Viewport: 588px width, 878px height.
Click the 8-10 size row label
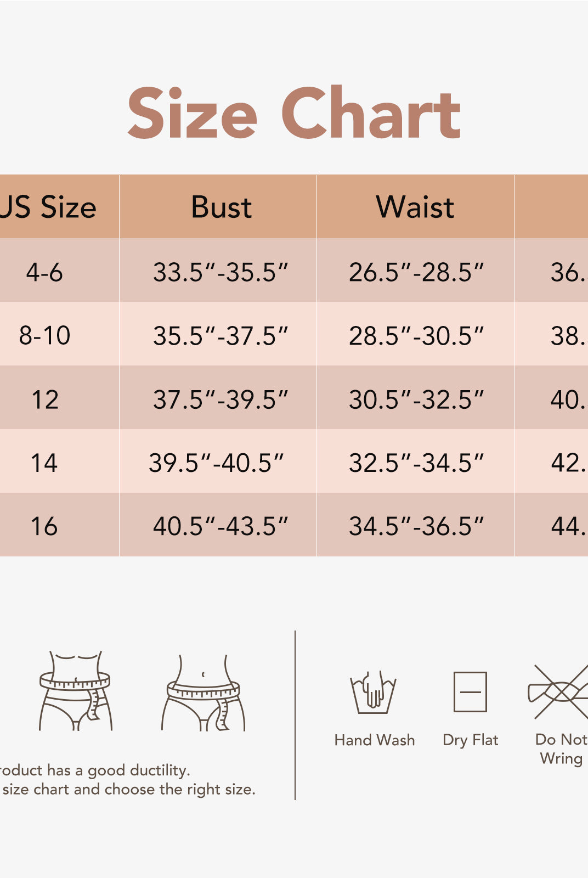[x=44, y=335]
